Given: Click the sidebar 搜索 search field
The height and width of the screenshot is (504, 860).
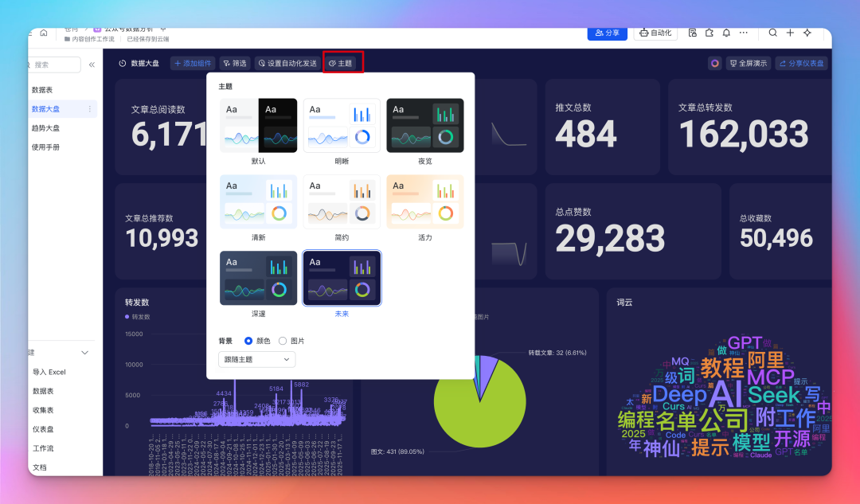Looking at the screenshot, I should pyautogui.click(x=54, y=64).
